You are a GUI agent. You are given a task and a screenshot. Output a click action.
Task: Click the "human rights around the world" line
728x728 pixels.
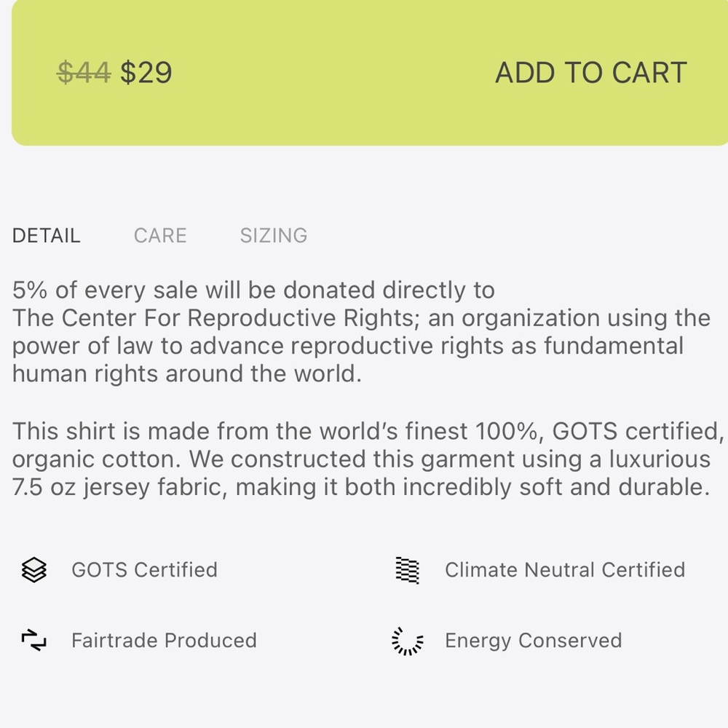186,374
